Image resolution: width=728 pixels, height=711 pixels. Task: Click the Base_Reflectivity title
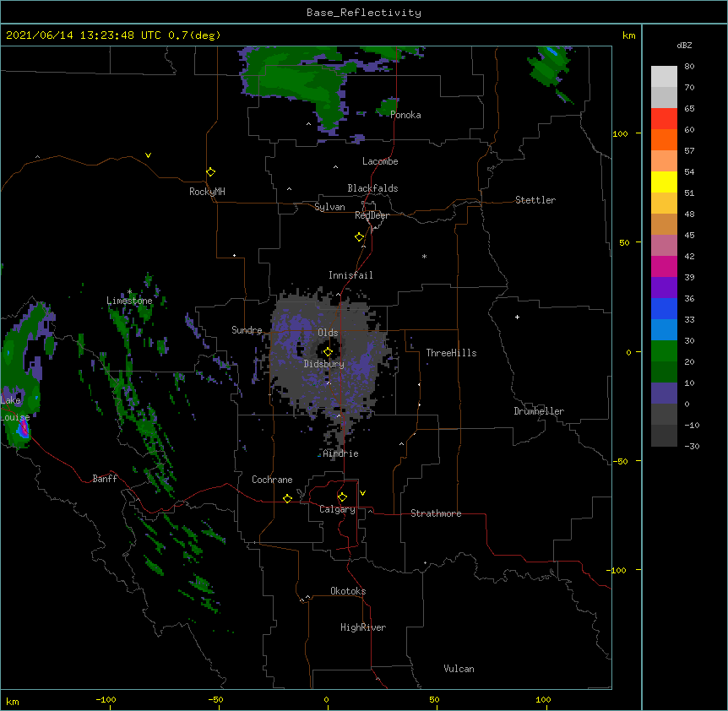(364, 13)
